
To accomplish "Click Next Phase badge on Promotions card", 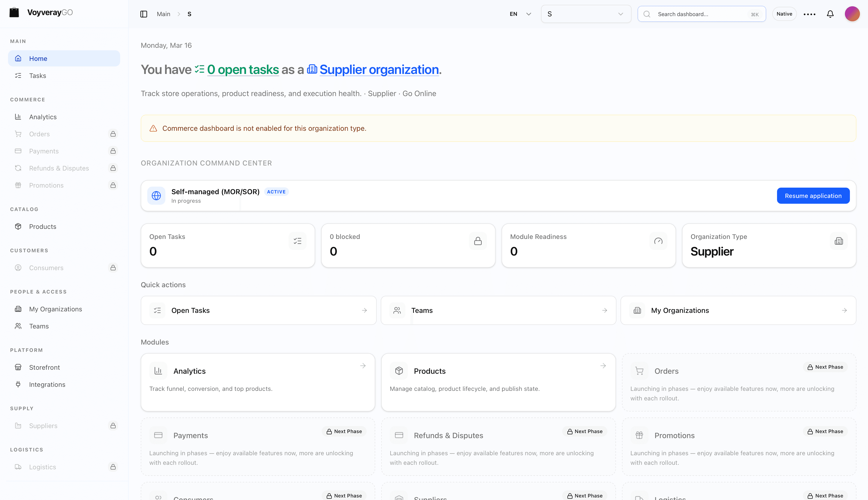I will 825,431.
